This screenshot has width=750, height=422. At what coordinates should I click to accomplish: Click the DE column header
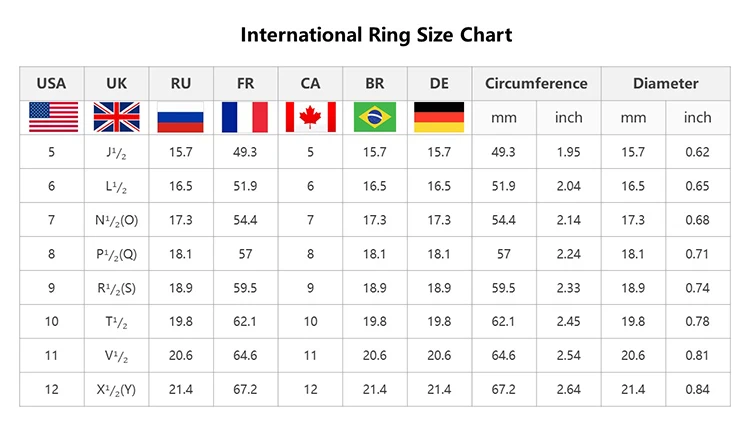click(439, 83)
